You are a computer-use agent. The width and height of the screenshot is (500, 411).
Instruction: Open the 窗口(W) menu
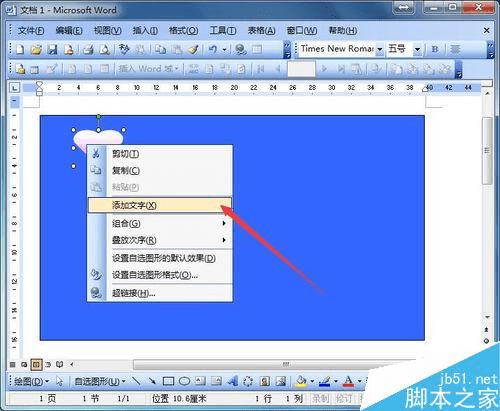click(302, 31)
